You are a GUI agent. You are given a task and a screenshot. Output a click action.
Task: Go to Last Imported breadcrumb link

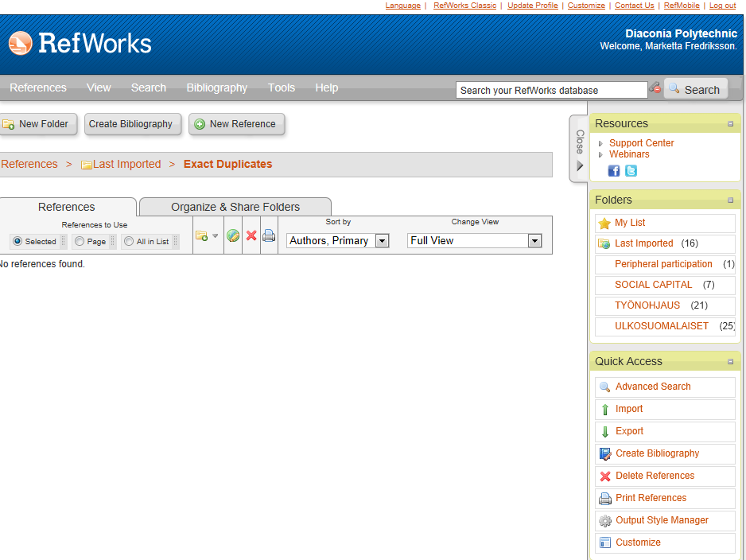click(x=126, y=164)
